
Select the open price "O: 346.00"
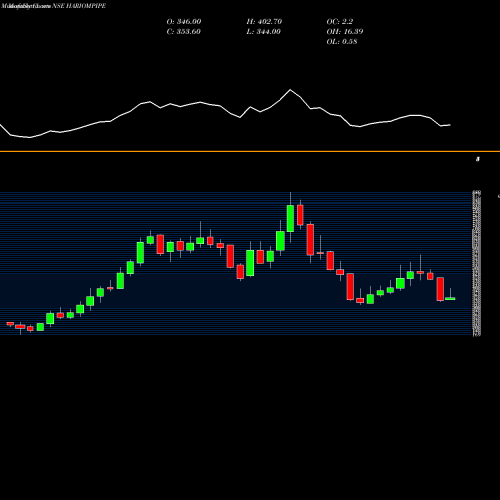pyautogui.click(x=184, y=21)
